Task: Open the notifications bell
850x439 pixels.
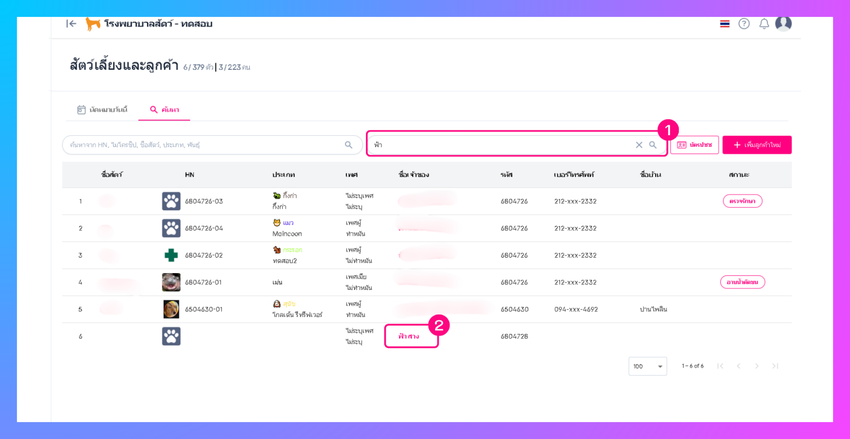Action: [x=764, y=24]
